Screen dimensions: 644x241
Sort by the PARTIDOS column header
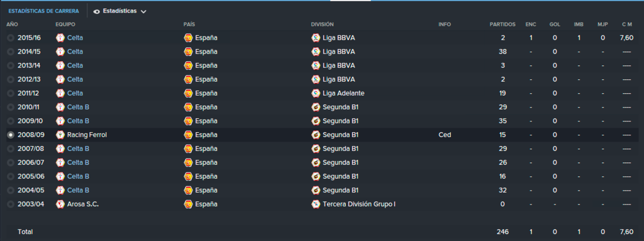click(502, 25)
